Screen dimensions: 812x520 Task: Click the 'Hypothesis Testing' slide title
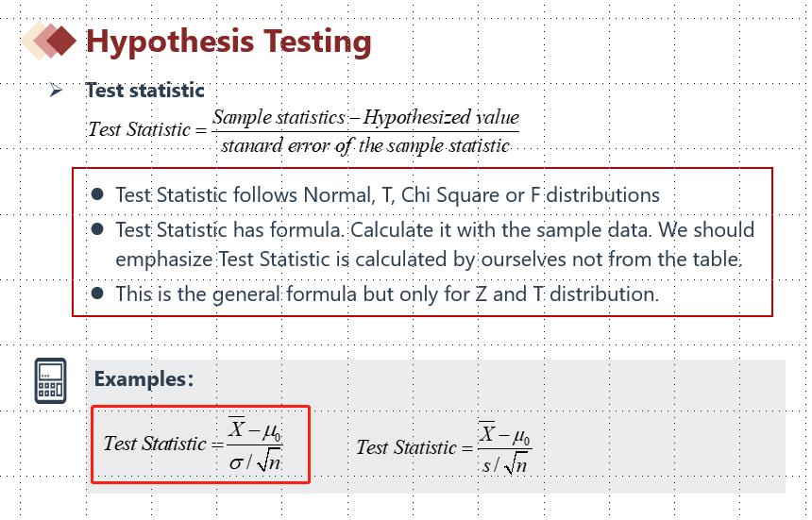(x=228, y=42)
